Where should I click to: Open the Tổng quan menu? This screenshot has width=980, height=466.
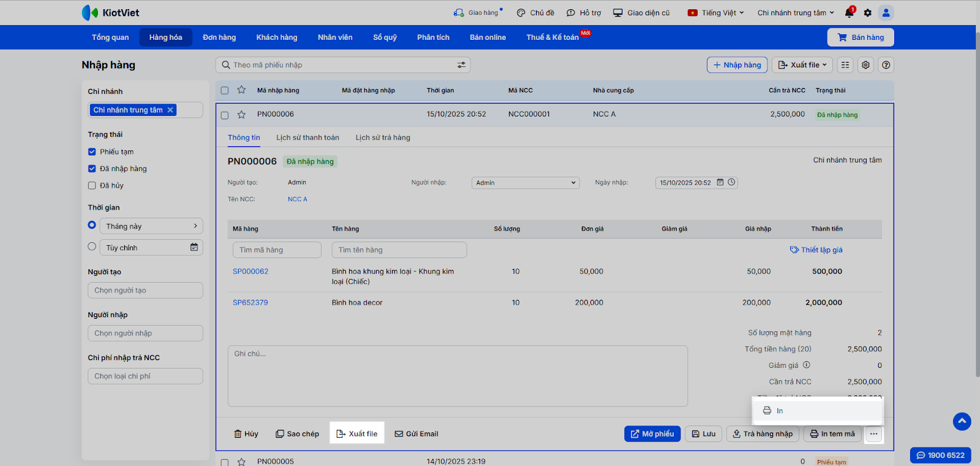(x=110, y=37)
